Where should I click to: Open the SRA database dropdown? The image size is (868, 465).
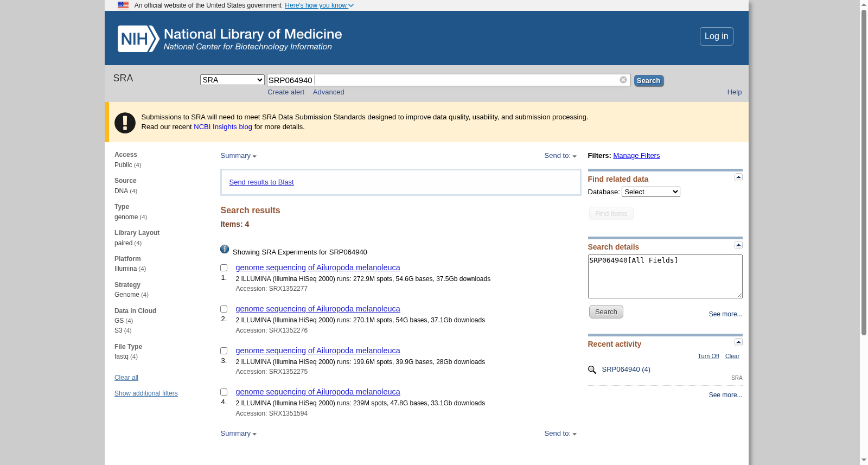click(x=232, y=80)
